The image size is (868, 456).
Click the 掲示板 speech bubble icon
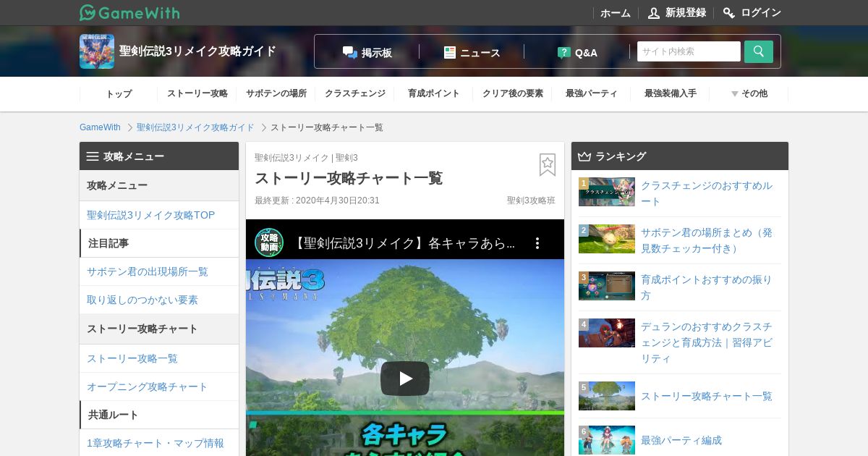point(350,52)
